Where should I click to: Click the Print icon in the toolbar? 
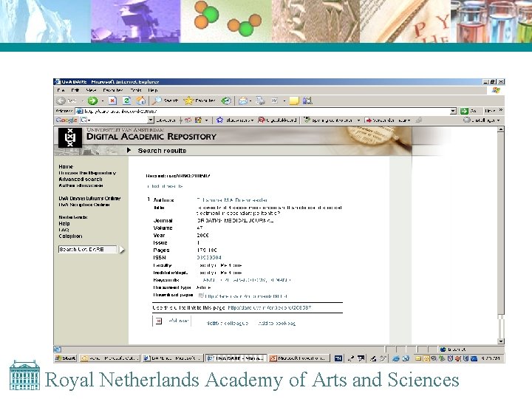(x=260, y=100)
